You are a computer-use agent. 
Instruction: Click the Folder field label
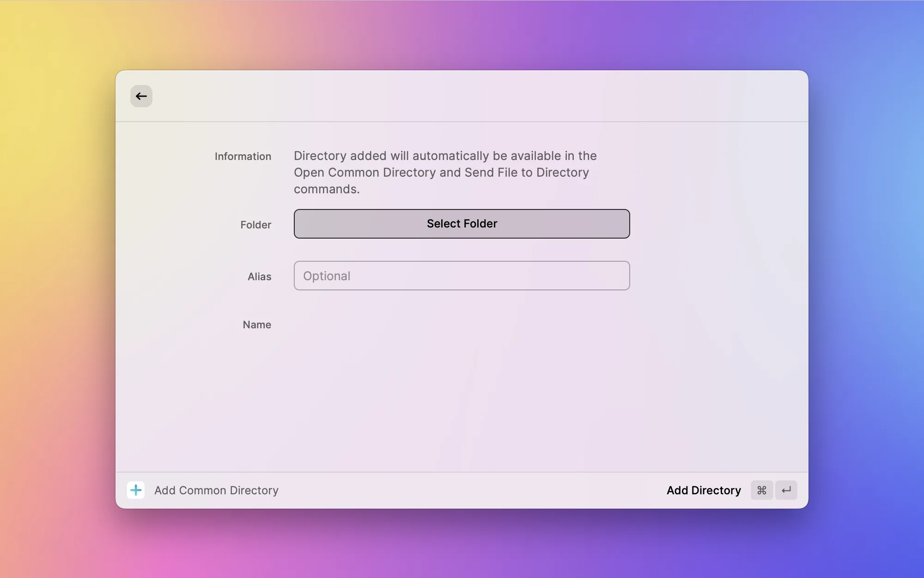pos(255,225)
